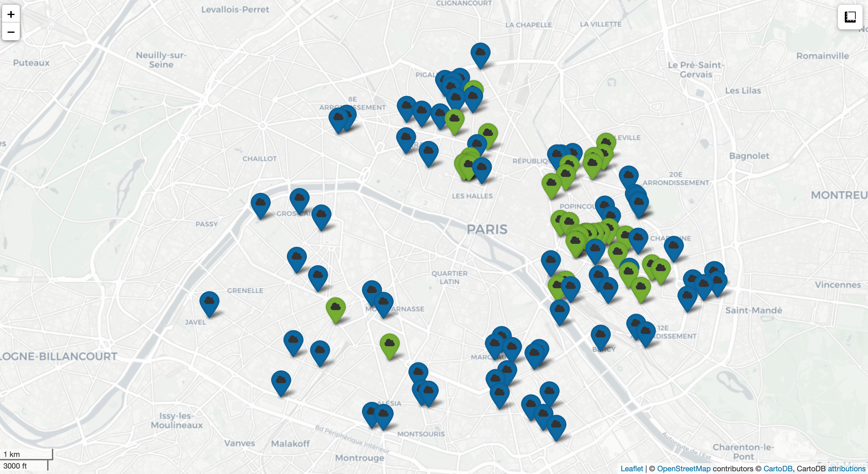
Task: Select the green marker southeast of Grenelle
Action: (x=336, y=308)
